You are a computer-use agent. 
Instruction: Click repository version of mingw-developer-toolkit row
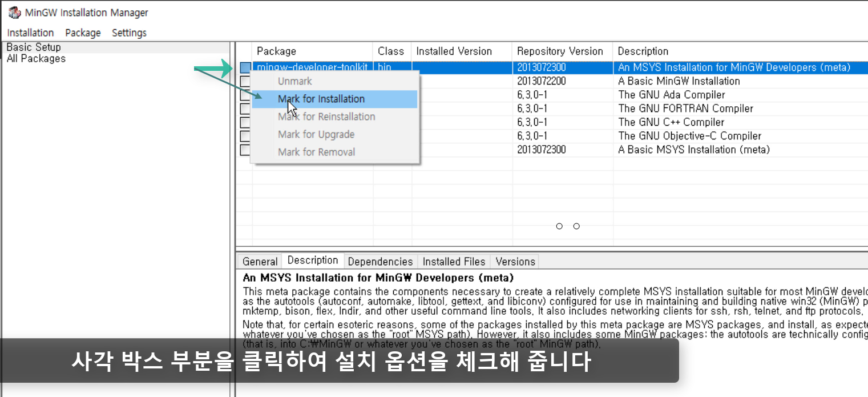click(x=542, y=67)
